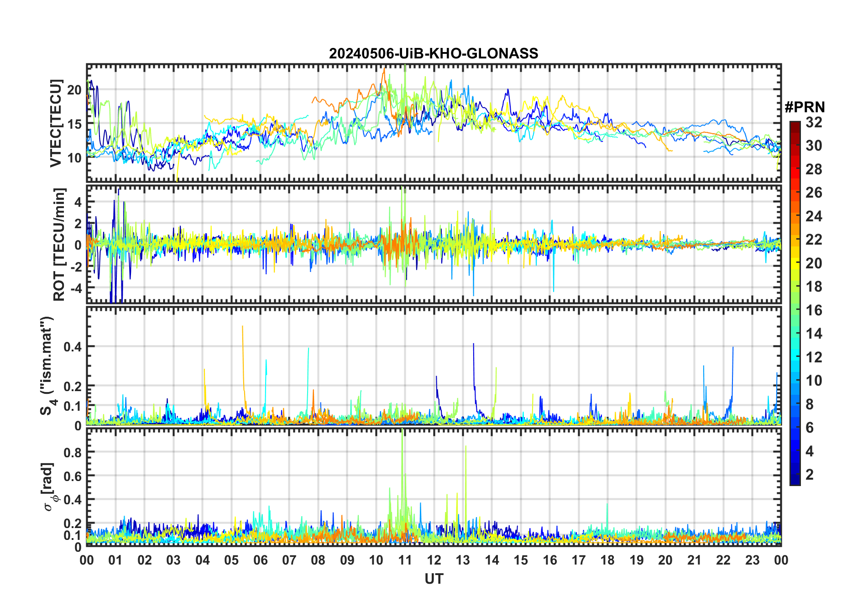Pick the S4 axis tick label "0.1"
Image resolution: width=868 pixels, height=607 pixels.
click(73, 406)
